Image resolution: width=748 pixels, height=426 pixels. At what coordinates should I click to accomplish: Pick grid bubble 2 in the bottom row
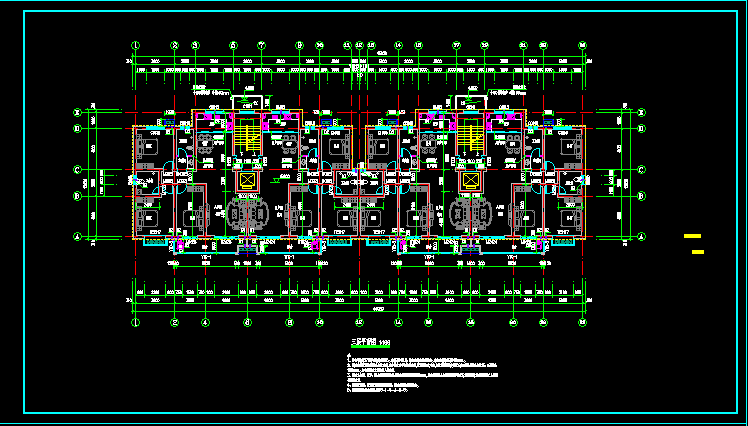coord(175,322)
